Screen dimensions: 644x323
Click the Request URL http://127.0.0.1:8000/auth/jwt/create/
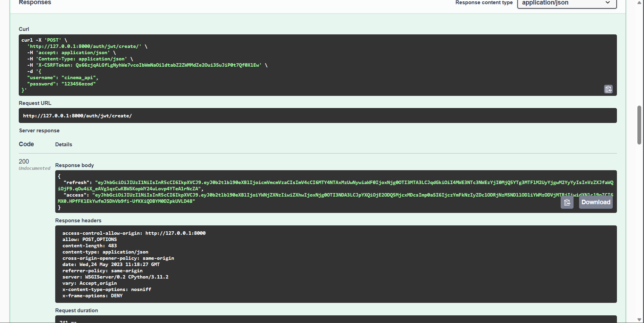pyautogui.click(x=77, y=116)
